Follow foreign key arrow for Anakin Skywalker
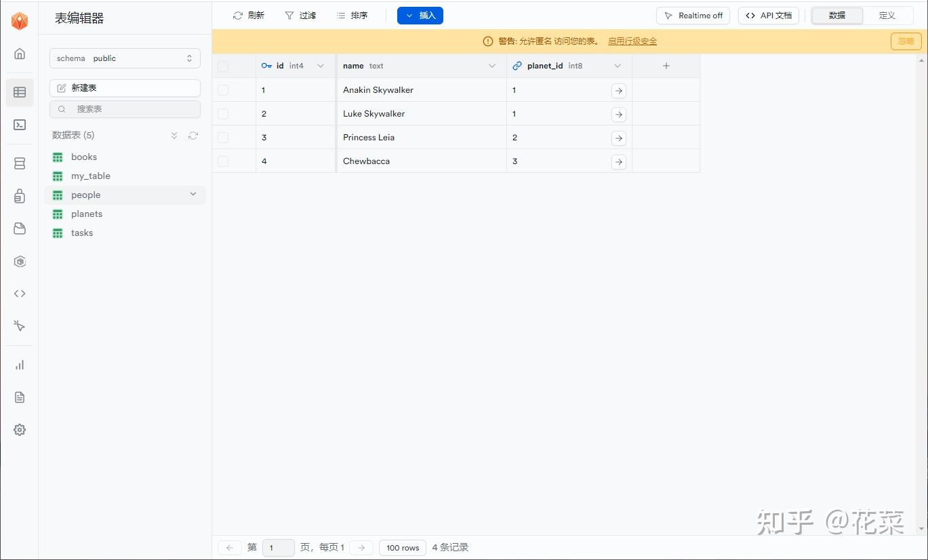The image size is (928, 560). (x=619, y=91)
